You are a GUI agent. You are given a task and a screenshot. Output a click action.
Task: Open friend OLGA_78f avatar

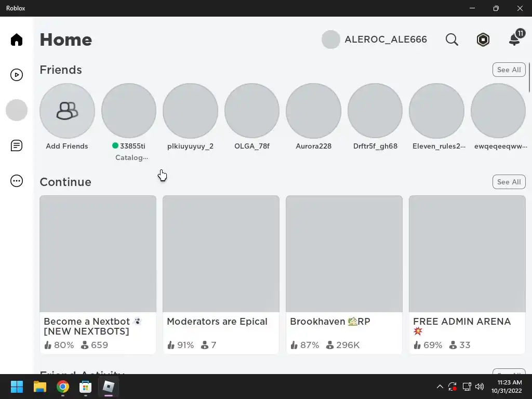252,111
